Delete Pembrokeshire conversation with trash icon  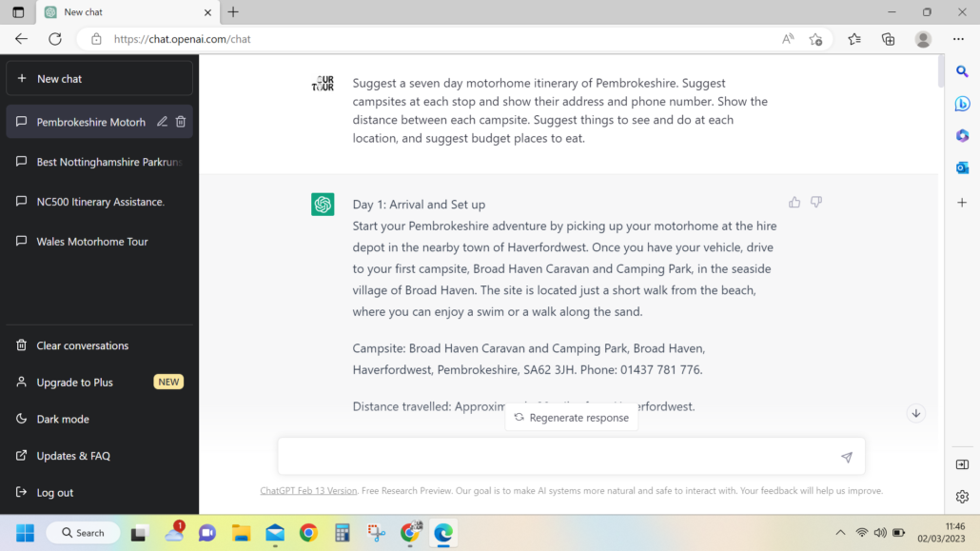pos(181,121)
